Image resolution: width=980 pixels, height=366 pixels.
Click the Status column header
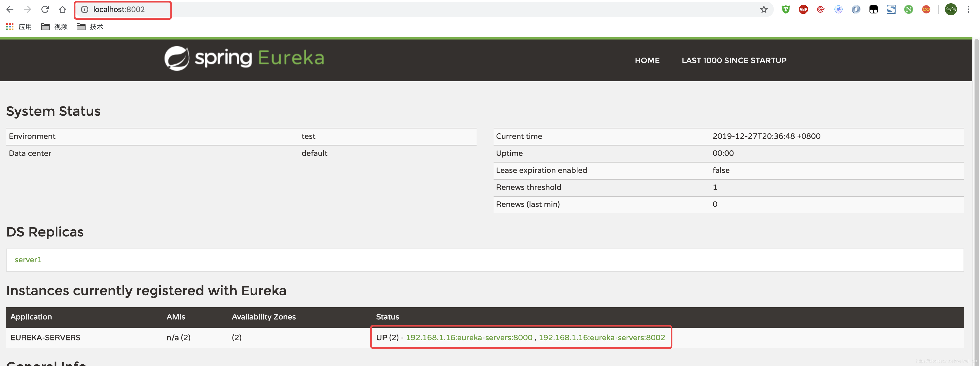(387, 317)
